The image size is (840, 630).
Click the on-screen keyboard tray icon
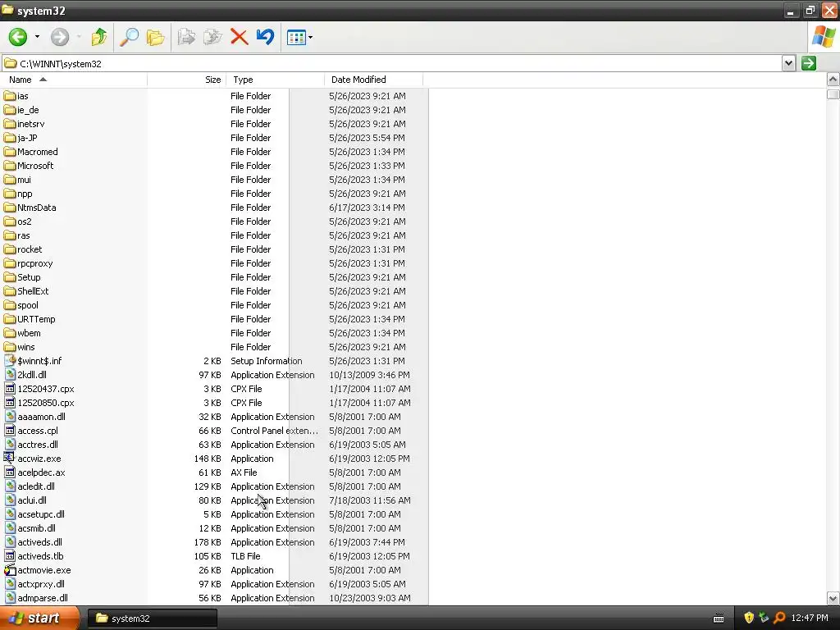(x=719, y=619)
